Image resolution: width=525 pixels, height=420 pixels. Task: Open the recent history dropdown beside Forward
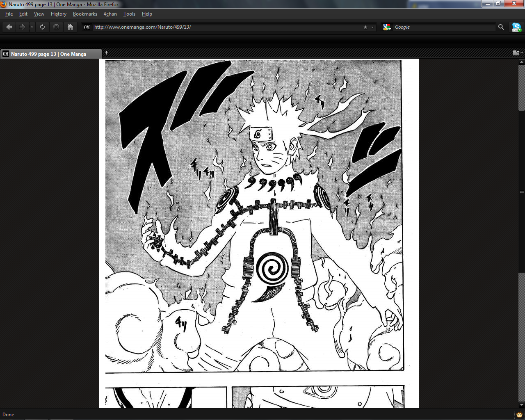pyautogui.click(x=32, y=27)
